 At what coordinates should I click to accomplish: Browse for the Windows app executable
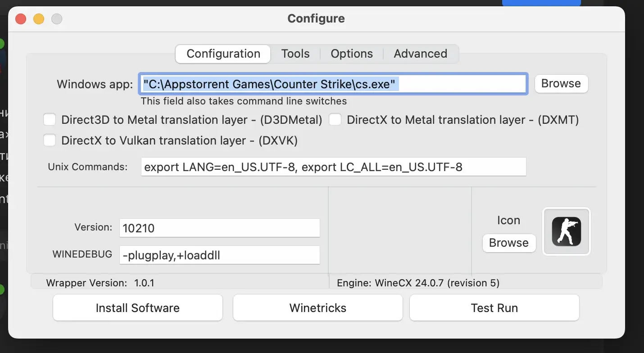coord(561,84)
